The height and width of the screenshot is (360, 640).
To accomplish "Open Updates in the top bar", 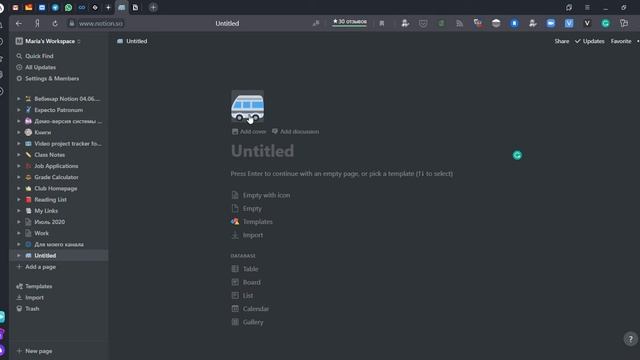I will pyautogui.click(x=590, y=41).
